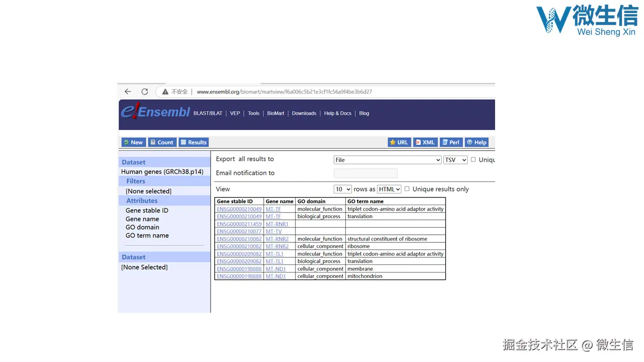This screenshot has height=362, width=644.
Task: Open the XML query button
Action: (x=425, y=142)
